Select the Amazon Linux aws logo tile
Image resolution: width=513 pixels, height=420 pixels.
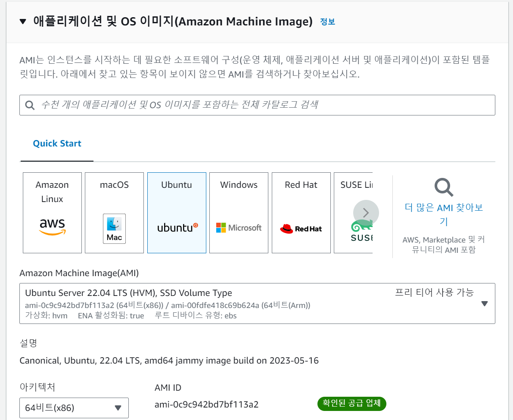point(53,213)
